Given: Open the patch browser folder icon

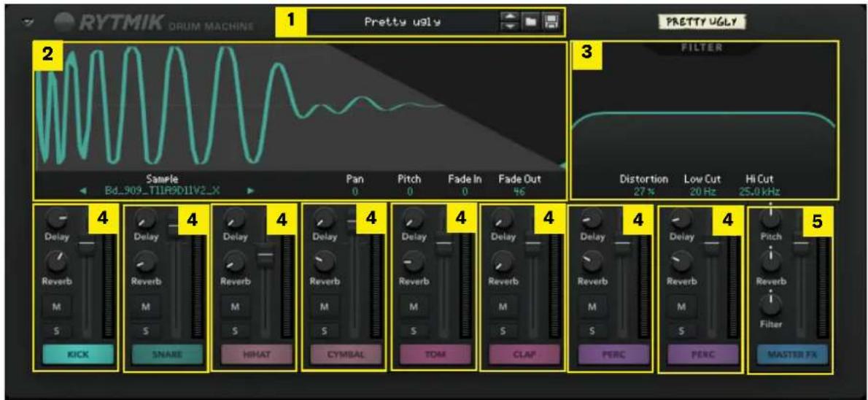Looking at the screenshot, I should click(532, 23).
